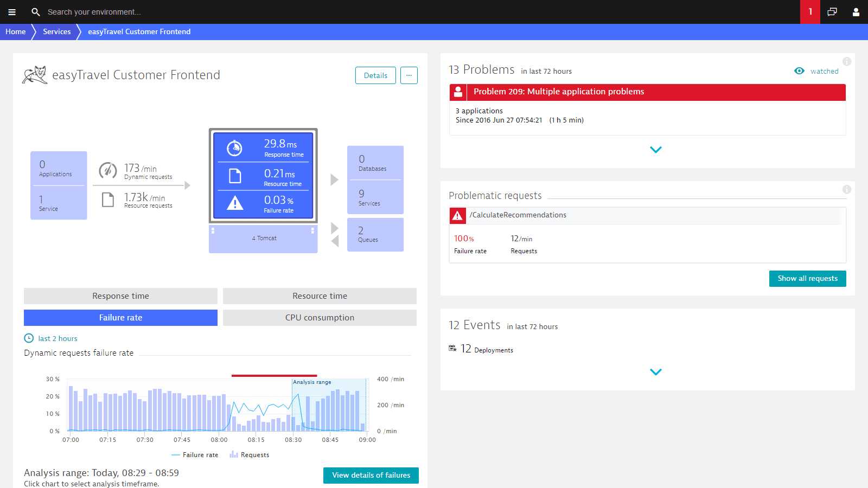Click the Problematic requests info icon
This screenshot has height=488, width=868.
[847, 190]
